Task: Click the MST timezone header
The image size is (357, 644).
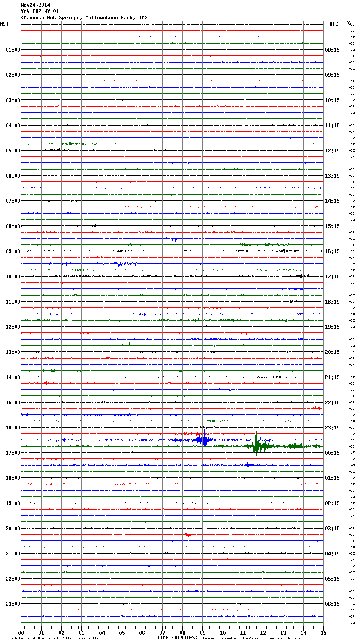Action: (x=4, y=24)
